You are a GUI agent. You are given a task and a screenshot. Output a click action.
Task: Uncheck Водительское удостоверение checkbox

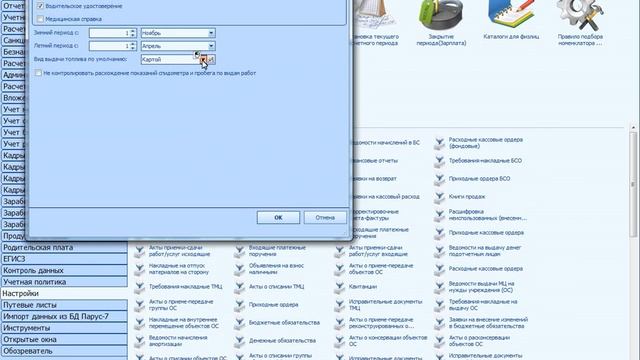(x=40, y=6)
